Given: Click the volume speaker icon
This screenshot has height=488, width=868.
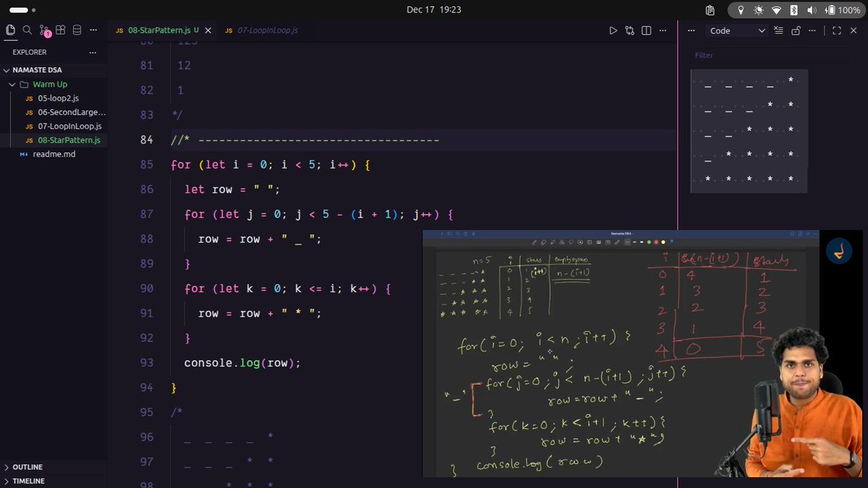Looking at the screenshot, I should coord(811,10).
